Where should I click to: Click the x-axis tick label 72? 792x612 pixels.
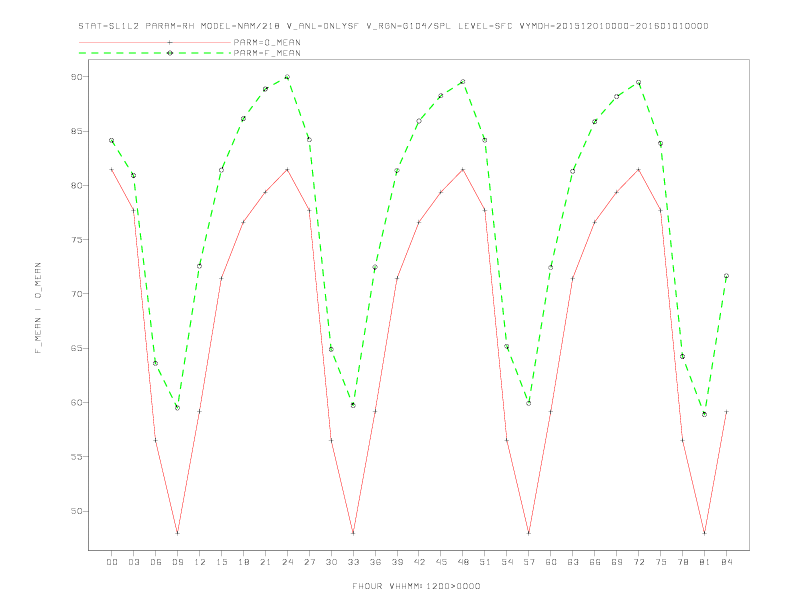[x=639, y=562]
